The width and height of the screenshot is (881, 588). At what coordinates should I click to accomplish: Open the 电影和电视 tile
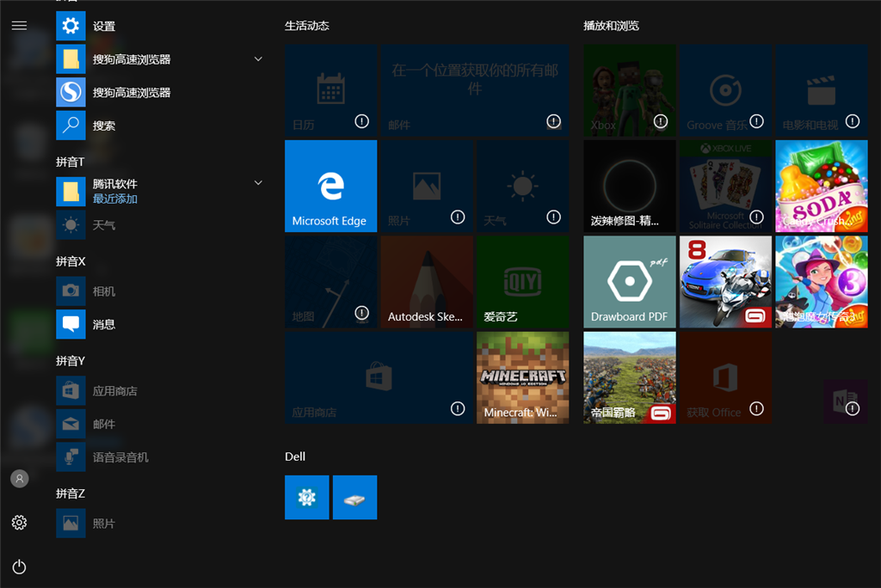(x=822, y=90)
